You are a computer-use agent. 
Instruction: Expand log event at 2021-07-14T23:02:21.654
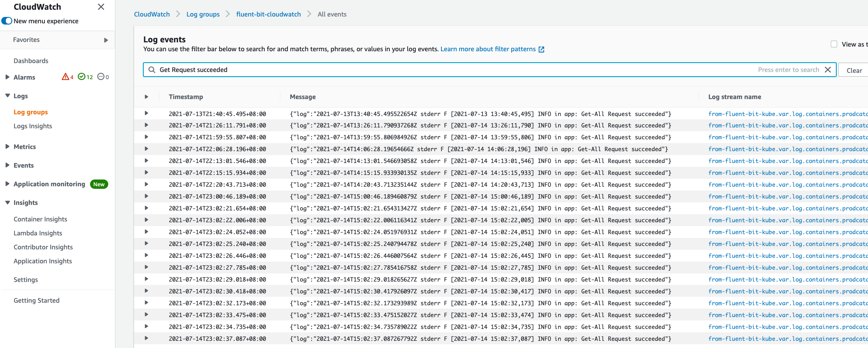(146, 208)
